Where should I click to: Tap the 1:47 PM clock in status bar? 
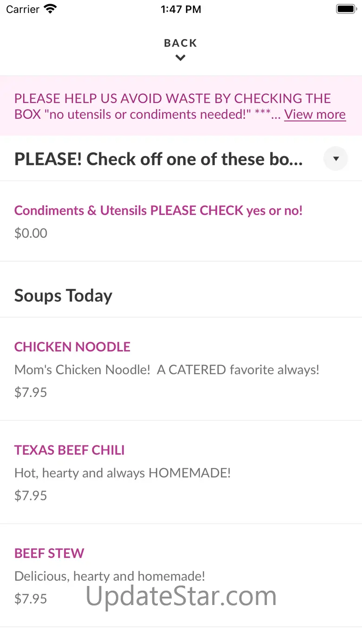pos(181,9)
